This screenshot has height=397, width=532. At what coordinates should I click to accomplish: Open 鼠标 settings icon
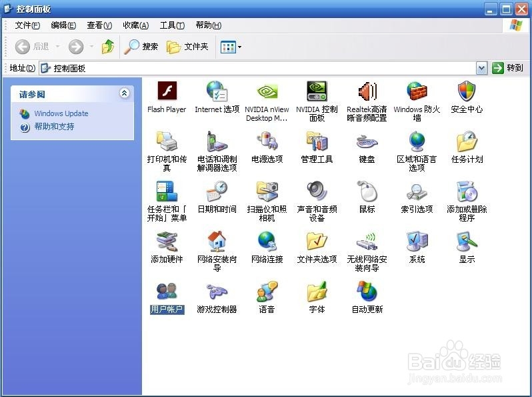click(367, 191)
